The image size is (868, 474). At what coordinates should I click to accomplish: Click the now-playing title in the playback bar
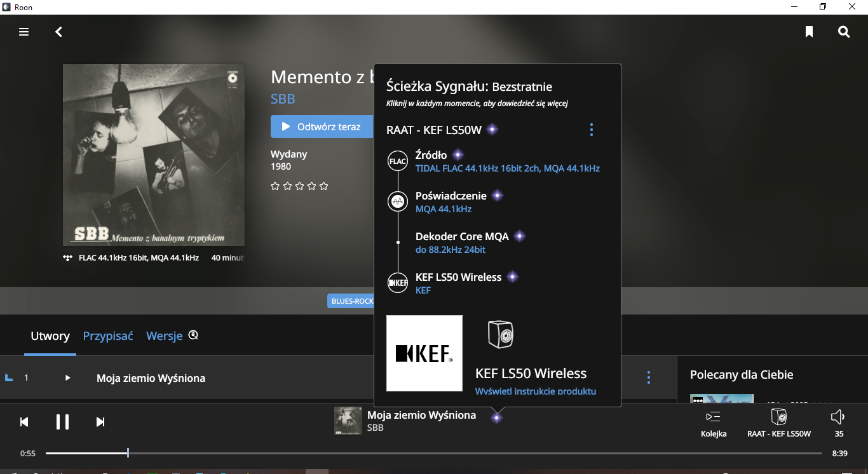(421, 415)
